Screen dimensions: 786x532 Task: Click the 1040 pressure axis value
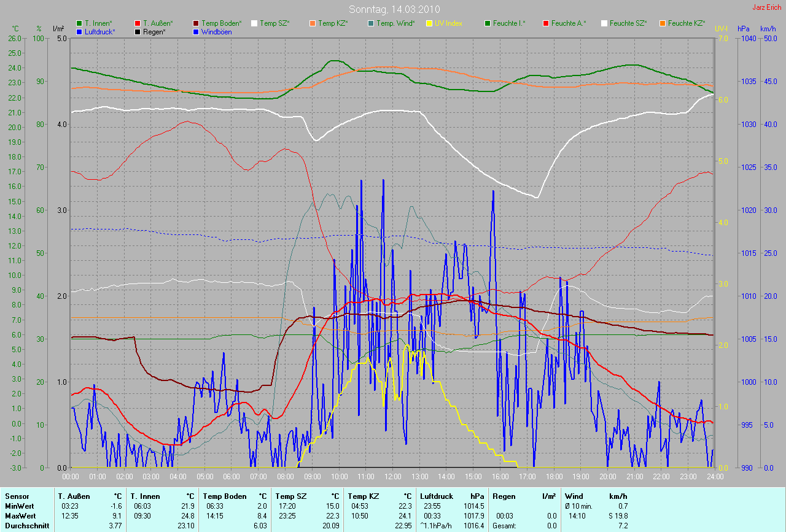748,38
